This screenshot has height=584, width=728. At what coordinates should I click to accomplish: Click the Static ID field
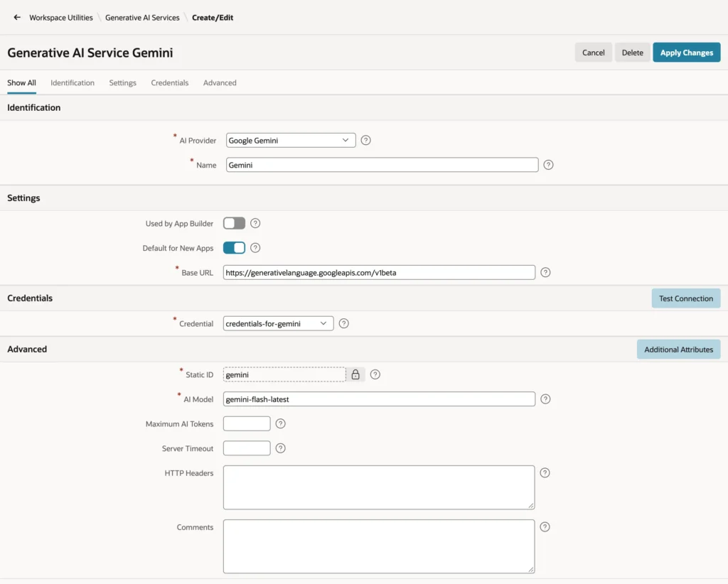coord(284,374)
